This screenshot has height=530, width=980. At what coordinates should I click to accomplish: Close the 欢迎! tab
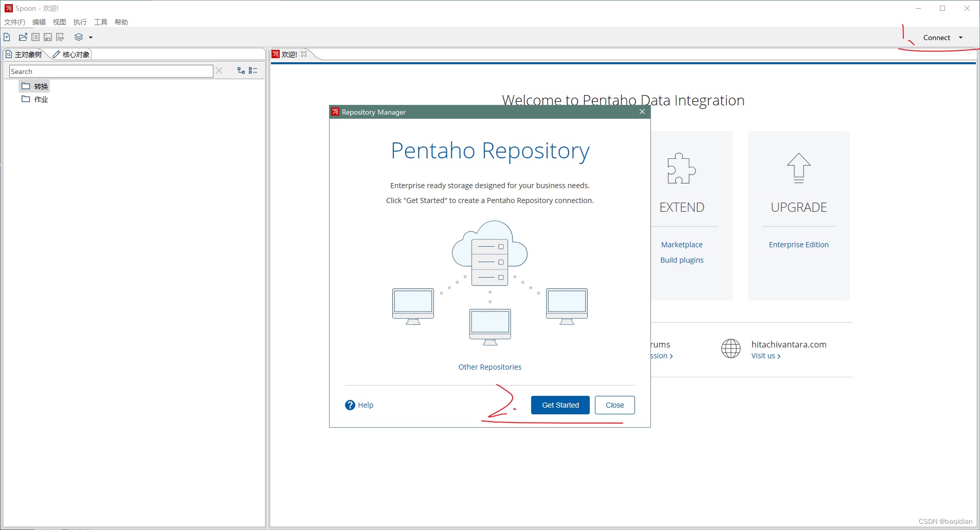coord(304,54)
